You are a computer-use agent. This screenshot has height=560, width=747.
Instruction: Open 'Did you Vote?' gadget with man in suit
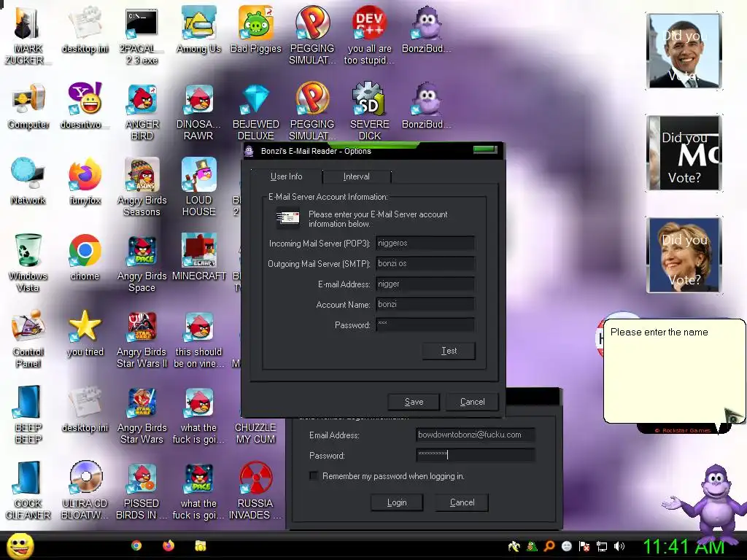[x=684, y=50]
